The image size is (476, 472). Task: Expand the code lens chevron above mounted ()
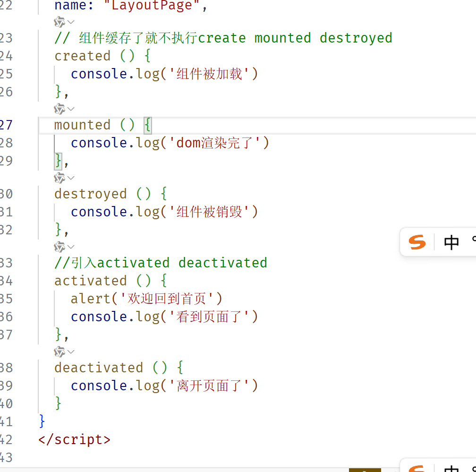tap(71, 109)
